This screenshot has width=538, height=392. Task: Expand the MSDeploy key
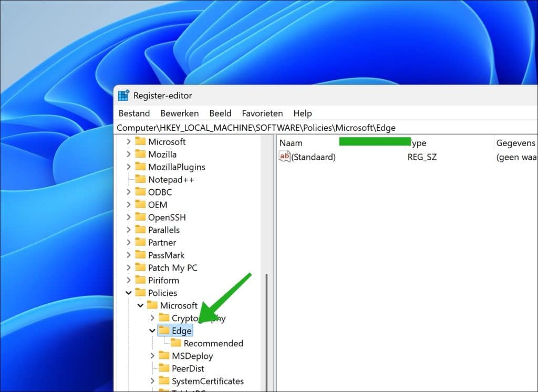coord(152,356)
